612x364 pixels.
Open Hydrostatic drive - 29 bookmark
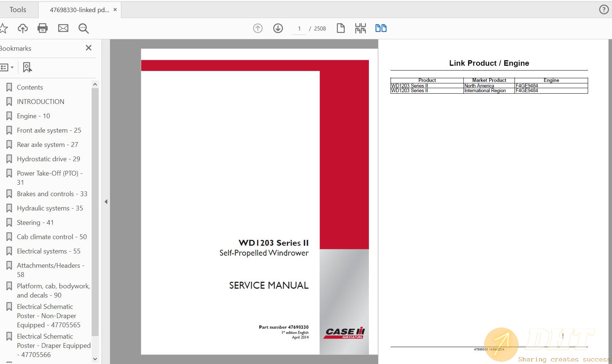click(x=49, y=159)
